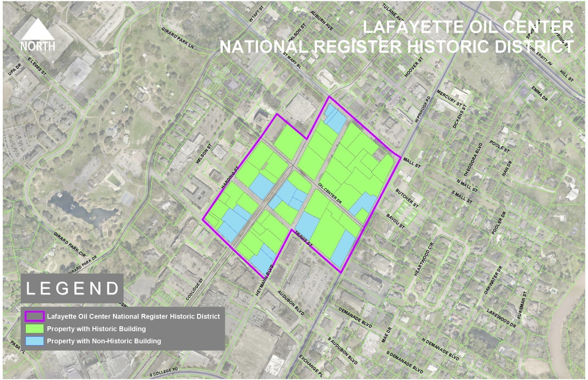Click the 'Travis St' street label
The image size is (588, 380).
304,237
